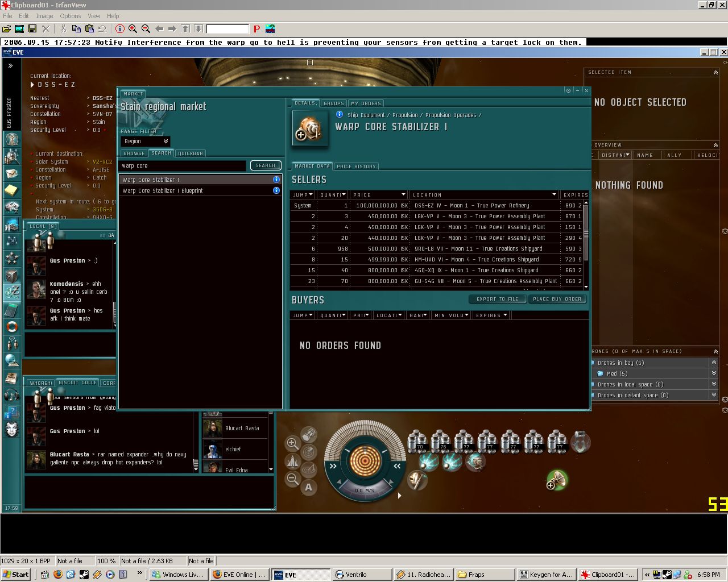Open the IrfanView File menu

7,16
